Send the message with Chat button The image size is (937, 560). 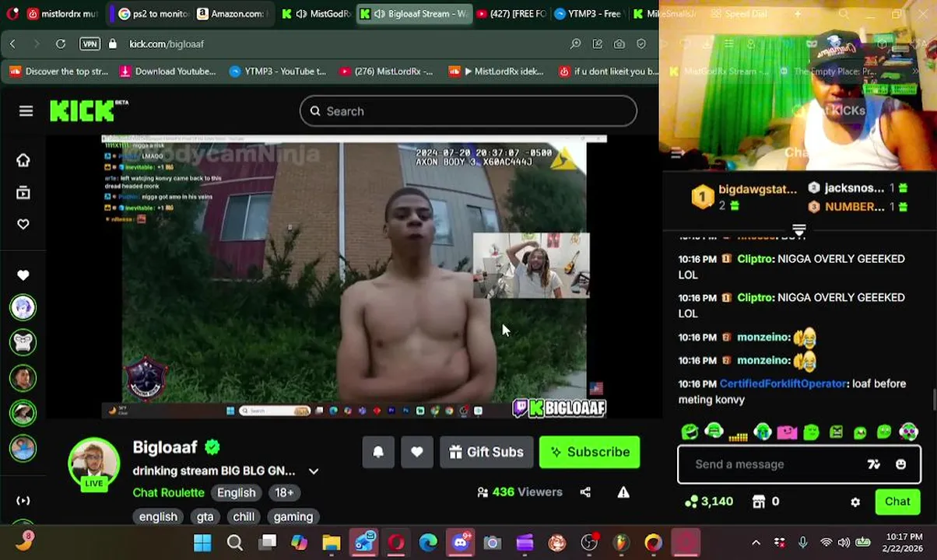tap(897, 502)
